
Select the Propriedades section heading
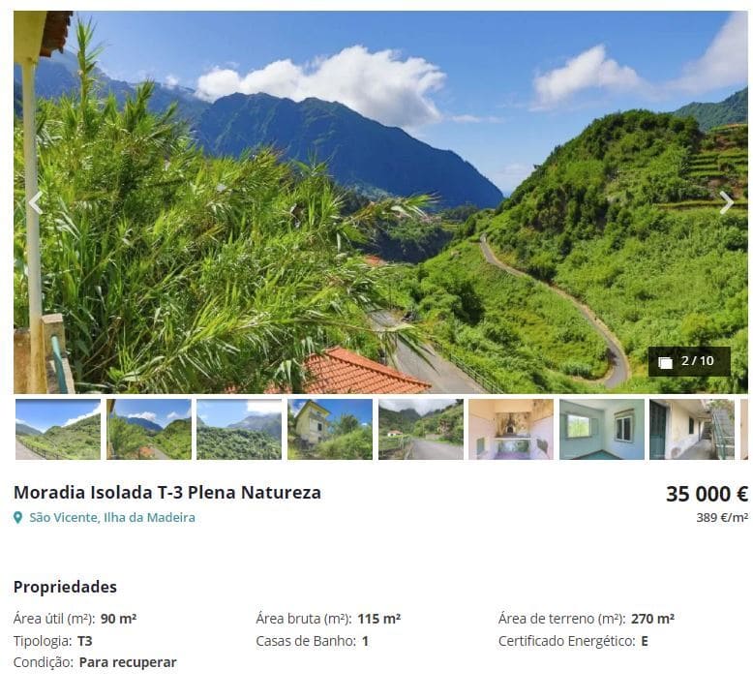65,587
